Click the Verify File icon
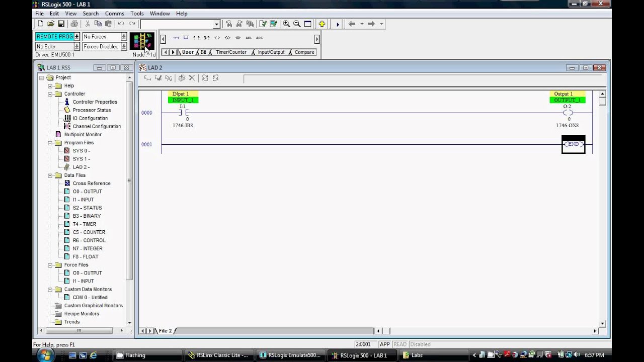 tap(263, 24)
